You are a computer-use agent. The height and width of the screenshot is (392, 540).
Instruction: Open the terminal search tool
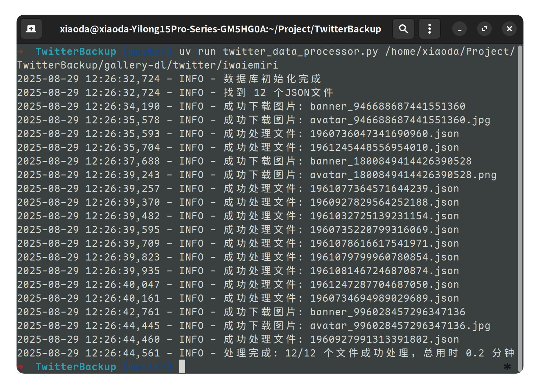403,29
